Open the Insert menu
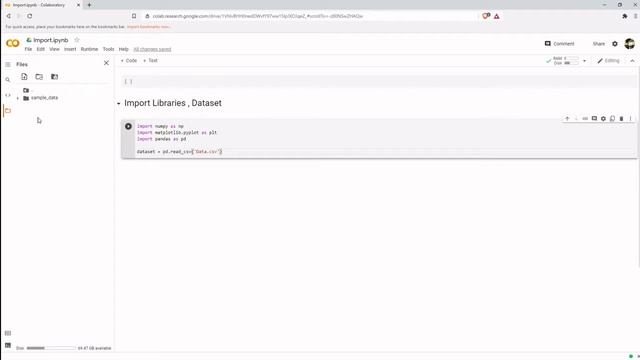Image resolution: width=640 pixels, height=360 pixels. [x=70, y=49]
